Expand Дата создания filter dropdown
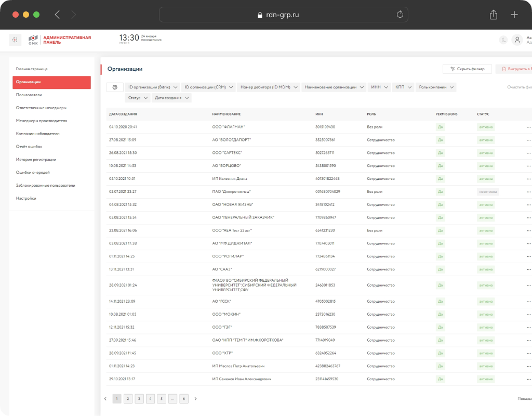Screen dimensions: 532x416 coord(171,98)
